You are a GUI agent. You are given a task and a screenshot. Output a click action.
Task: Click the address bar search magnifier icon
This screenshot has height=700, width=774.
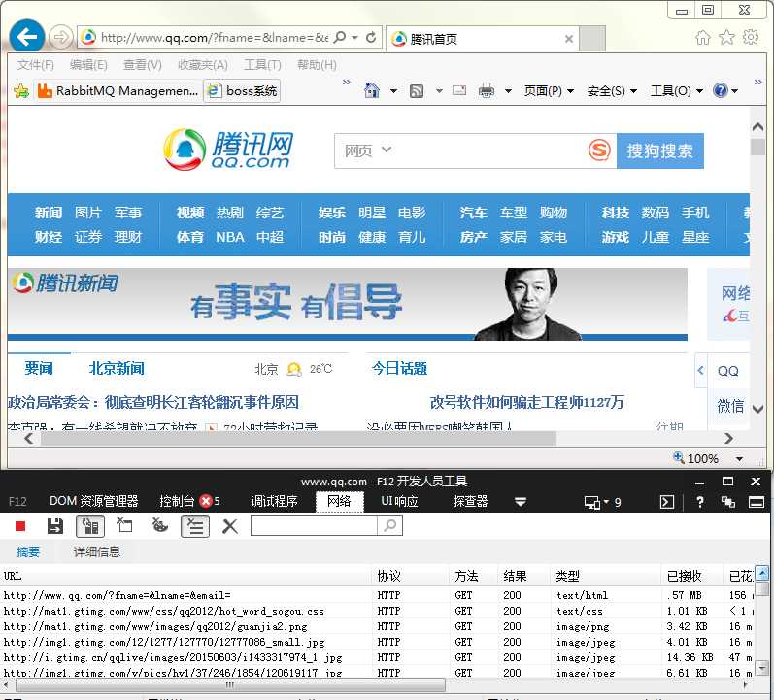(x=340, y=37)
